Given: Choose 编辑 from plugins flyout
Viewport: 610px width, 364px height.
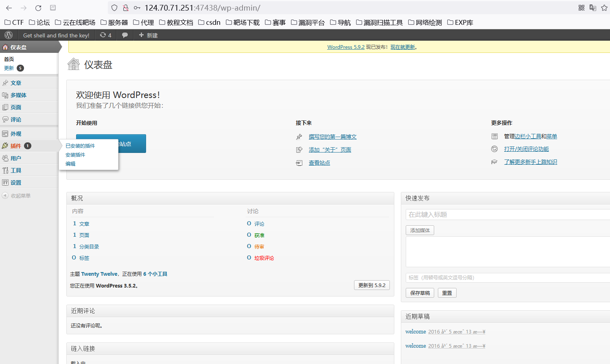Looking at the screenshot, I should coord(70,163).
